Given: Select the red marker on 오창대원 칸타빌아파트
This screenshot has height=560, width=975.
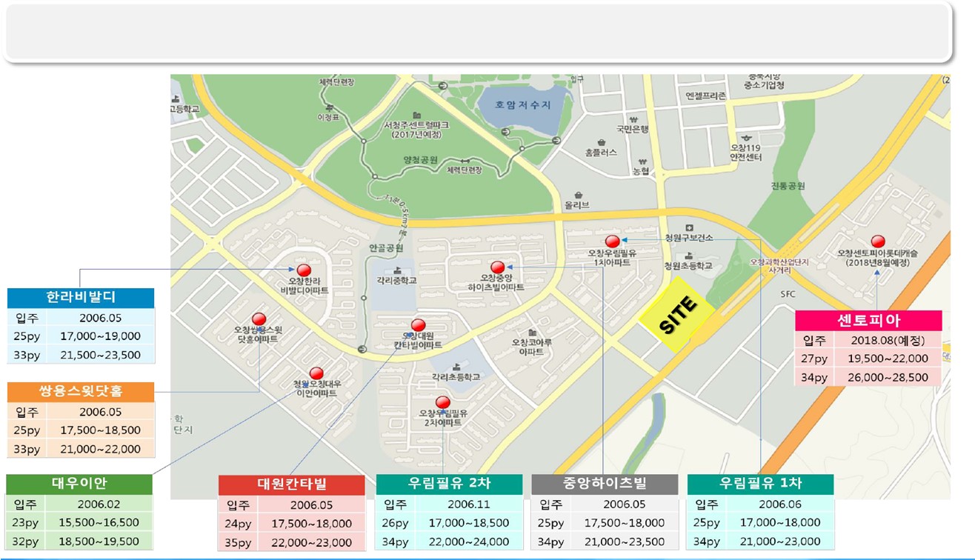Looking at the screenshot, I should point(418,324).
